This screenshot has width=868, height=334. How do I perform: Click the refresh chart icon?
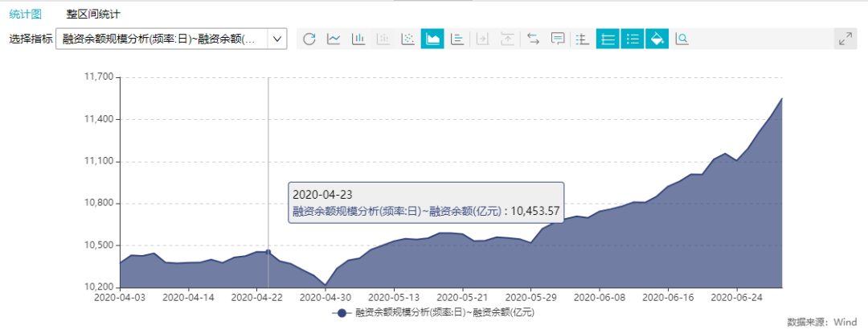[309, 39]
